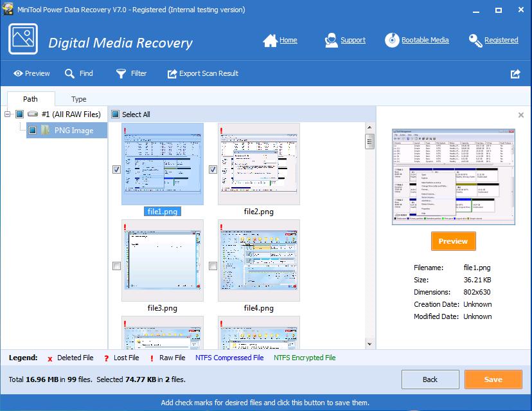The image size is (532, 411).
Task: Click the Find magnifier icon
Action: (69, 73)
